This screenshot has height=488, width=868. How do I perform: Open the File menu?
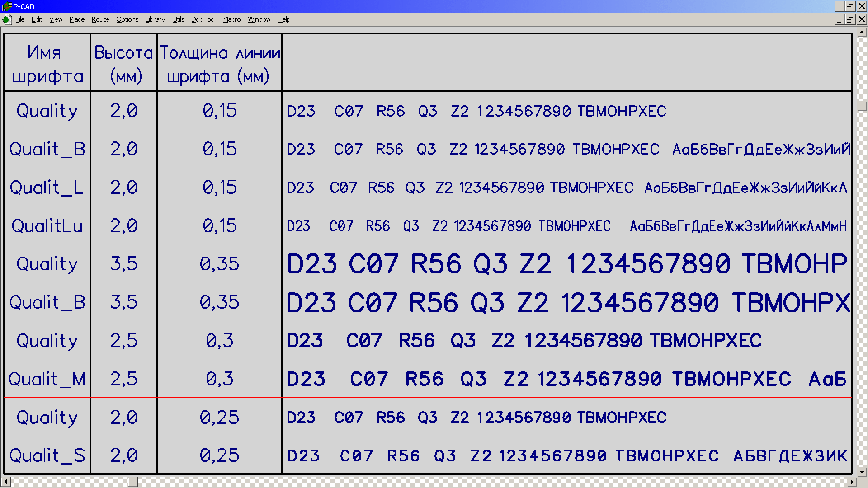(20, 19)
